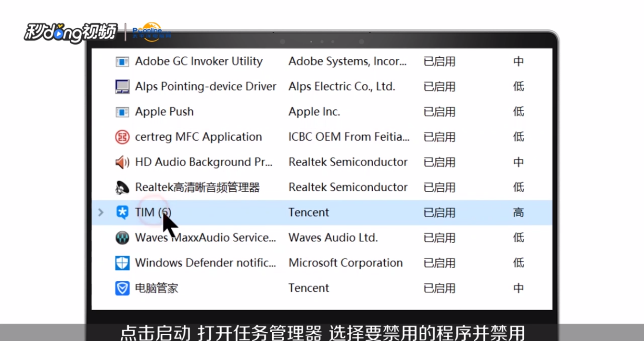Click 已启用 status for Alps Pointing-device
This screenshot has height=341, width=644.
click(x=440, y=87)
